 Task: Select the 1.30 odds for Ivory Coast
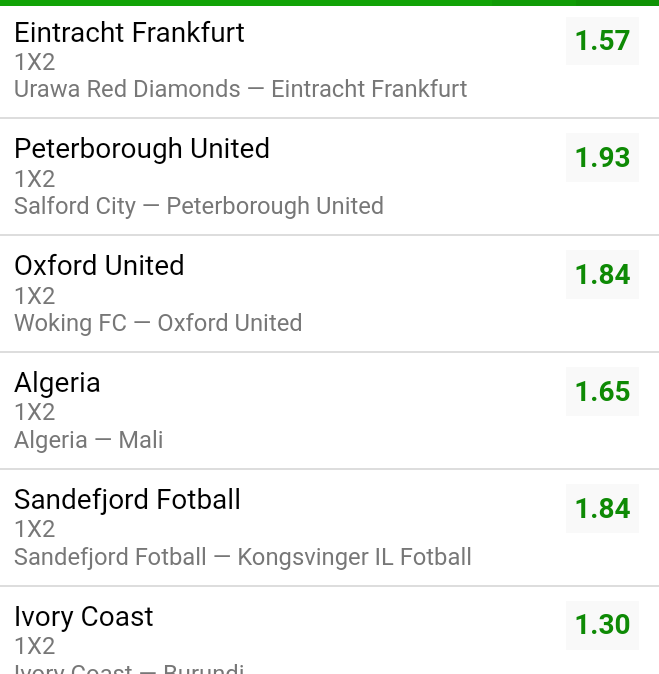(x=602, y=625)
